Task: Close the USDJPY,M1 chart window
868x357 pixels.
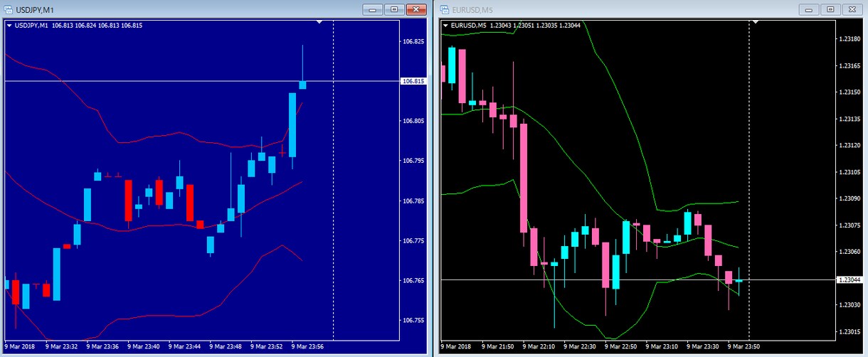Action: point(416,9)
